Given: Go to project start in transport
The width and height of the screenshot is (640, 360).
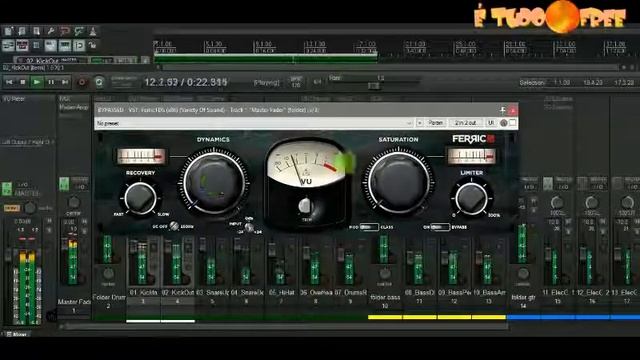Looking at the screenshot, I should click(x=9, y=82).
